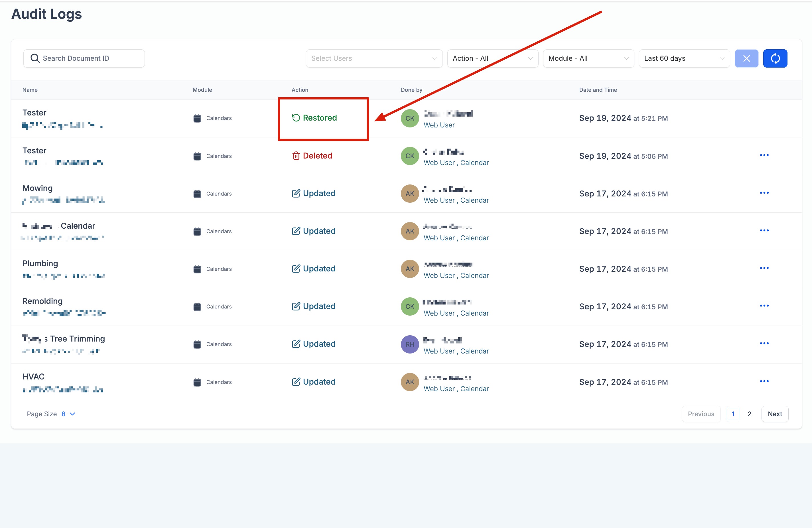
Task: Open three-dot menu for HVAC row
Action: coord(764,381)
